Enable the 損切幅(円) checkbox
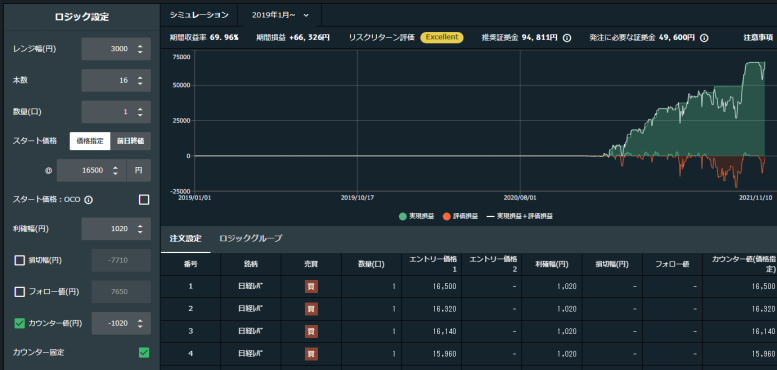Image resolution: width=777 pixels, height=370 pixels. click(19, 260)
